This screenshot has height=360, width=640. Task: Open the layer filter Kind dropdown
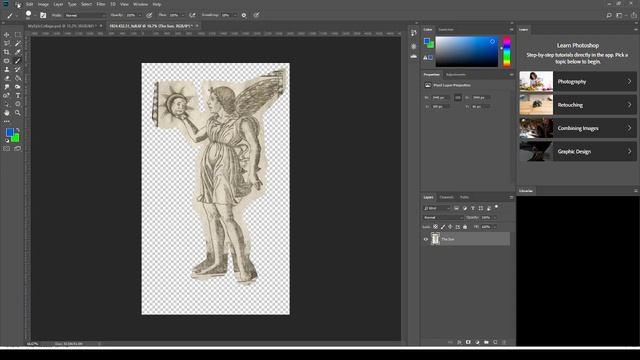(x=436, y=208)
